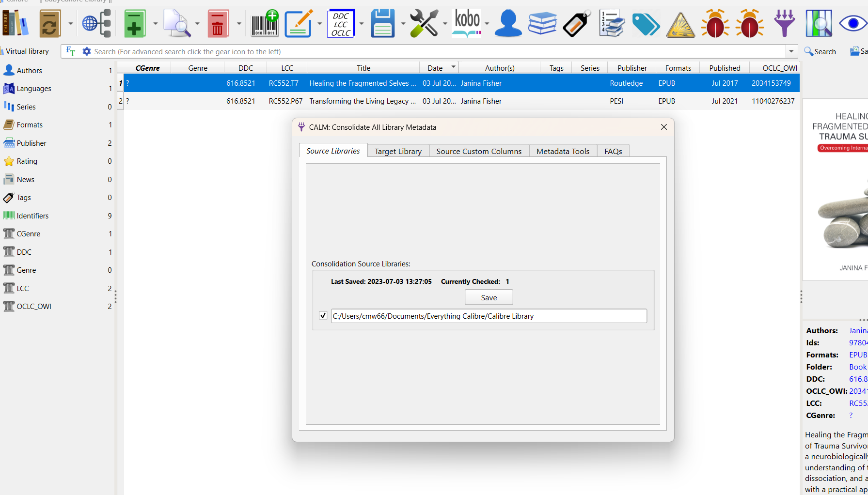Open the Remove books dropdown arrow
Image resolution: width=868 pixels, height=495 pixels.
pyautogui.click(x=239, y=23)
